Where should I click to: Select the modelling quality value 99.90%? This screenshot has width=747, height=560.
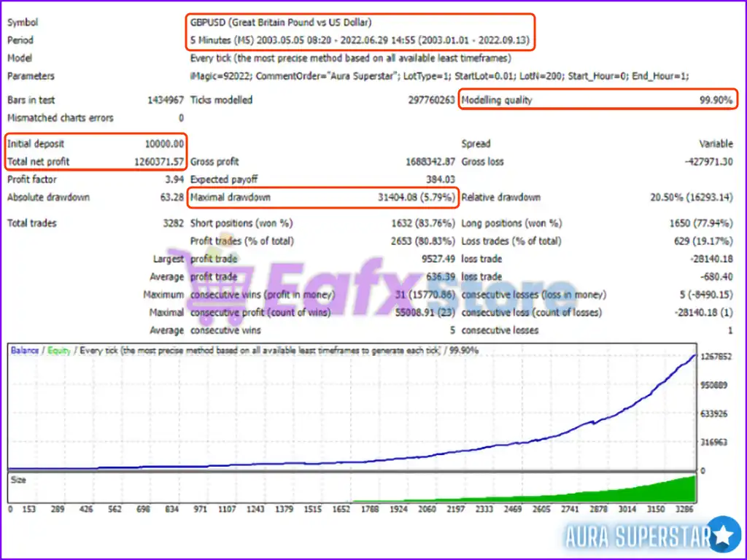point(716,100)
